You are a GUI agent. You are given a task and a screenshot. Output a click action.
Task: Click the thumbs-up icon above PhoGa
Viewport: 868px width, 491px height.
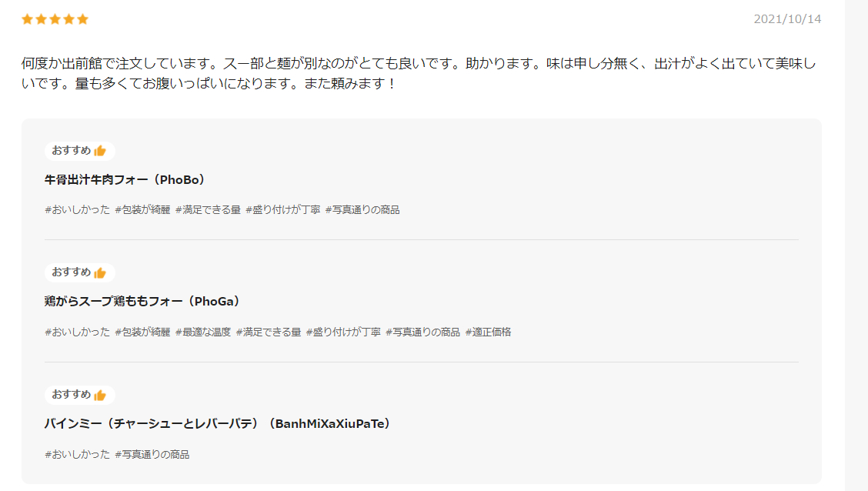click(100, 272)
